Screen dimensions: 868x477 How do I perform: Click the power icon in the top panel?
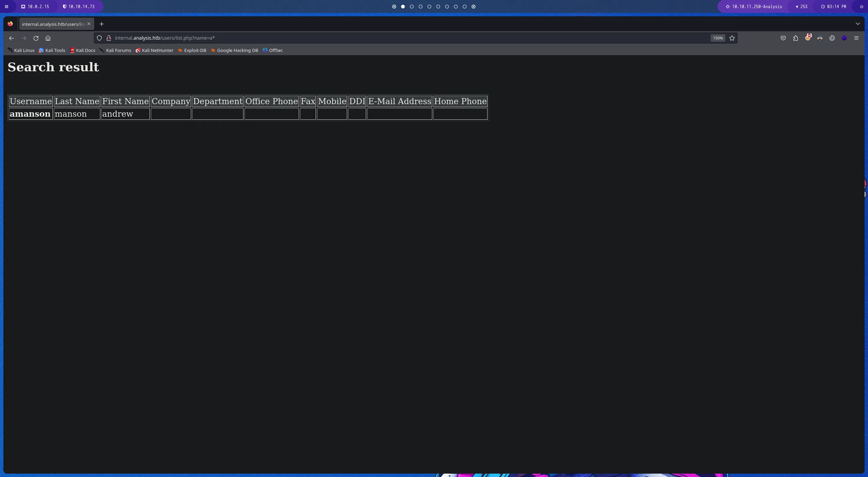pyautogui.click(x=861, y=6)
